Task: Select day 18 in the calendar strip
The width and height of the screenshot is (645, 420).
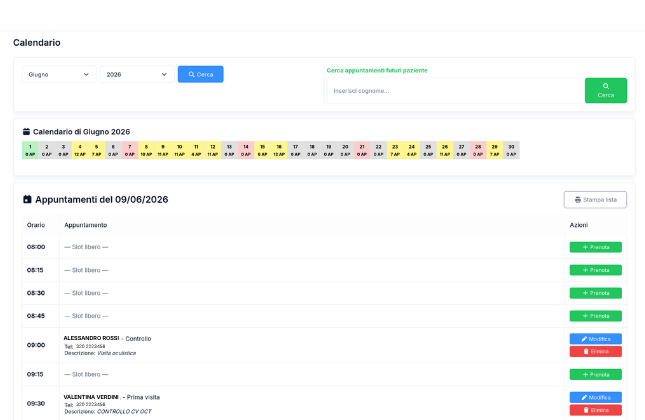Action: (x=312, y=150)
